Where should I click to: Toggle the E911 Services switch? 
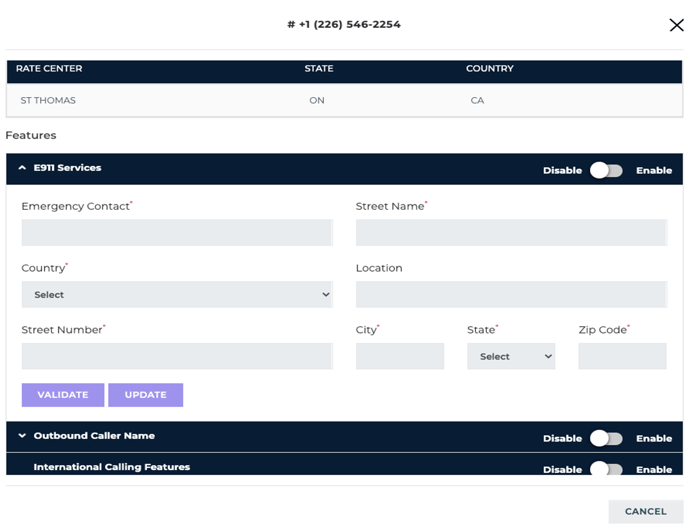tap(606, 170)
